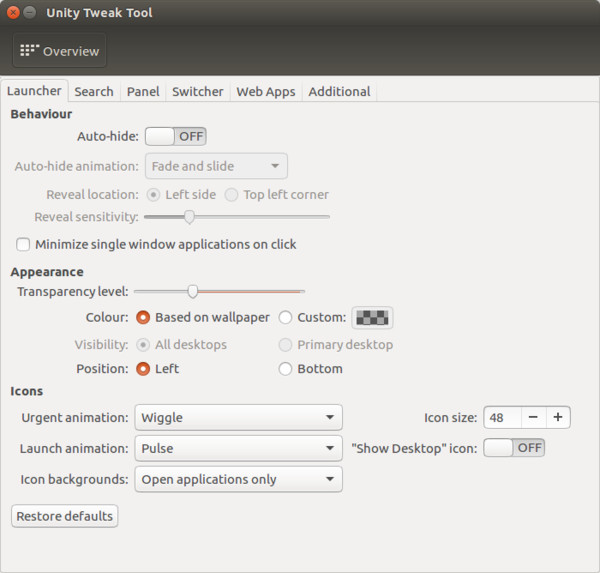Image resolution: width=600 pixels, height=573 pixels.
Task: Switch to the Launcher tab
Action: [34, 91]
